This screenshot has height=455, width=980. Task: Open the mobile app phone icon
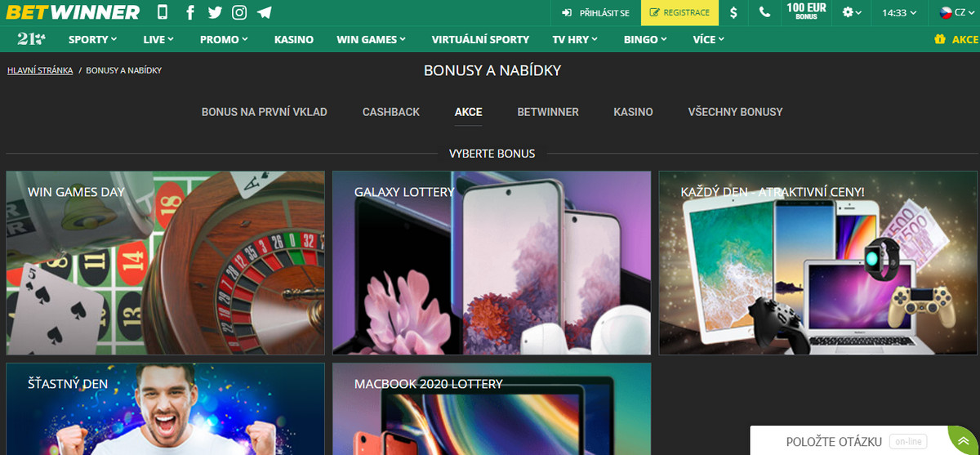(x=163, y=12)
